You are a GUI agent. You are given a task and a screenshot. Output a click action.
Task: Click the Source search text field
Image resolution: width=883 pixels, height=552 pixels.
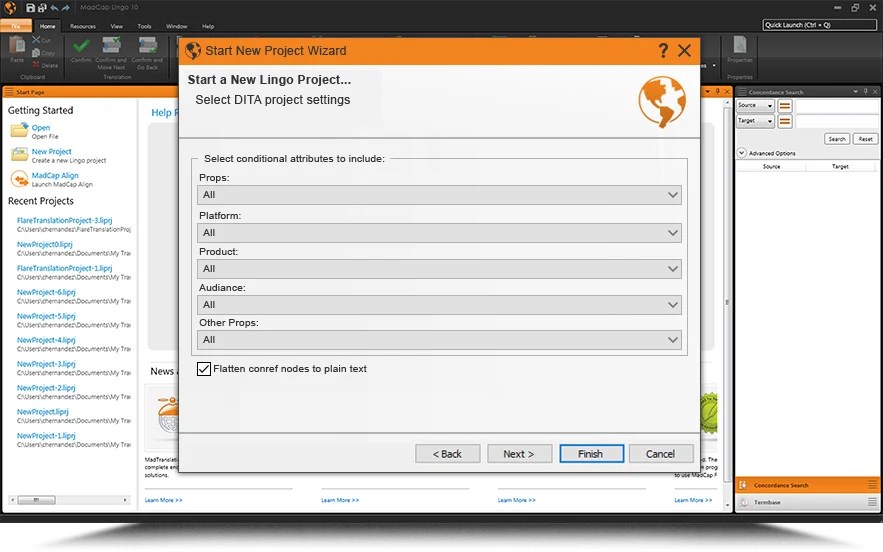[x=837, y=105]
